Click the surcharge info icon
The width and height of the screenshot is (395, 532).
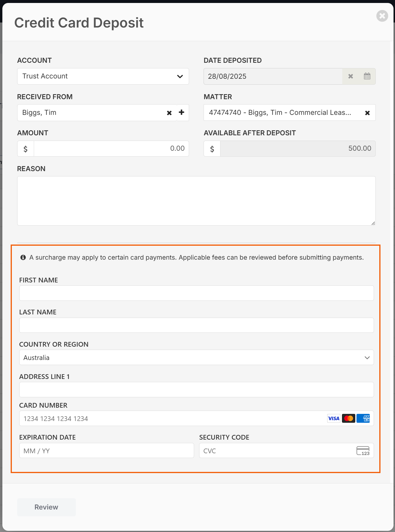pos(23,258)
